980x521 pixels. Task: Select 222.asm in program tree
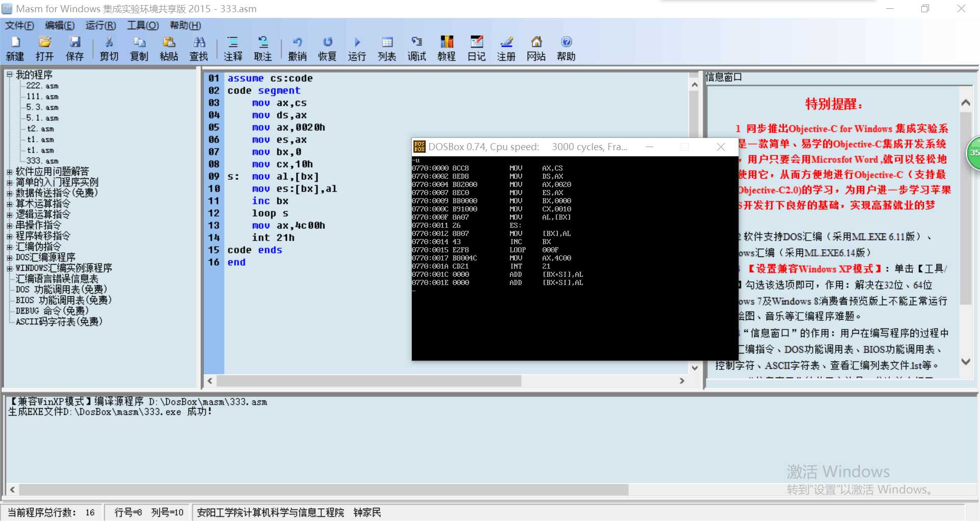[x=42, y=86]
